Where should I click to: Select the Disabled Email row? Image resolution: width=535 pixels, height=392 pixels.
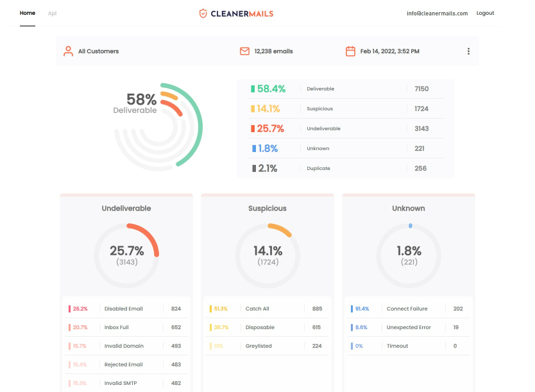tap(126, 309)
